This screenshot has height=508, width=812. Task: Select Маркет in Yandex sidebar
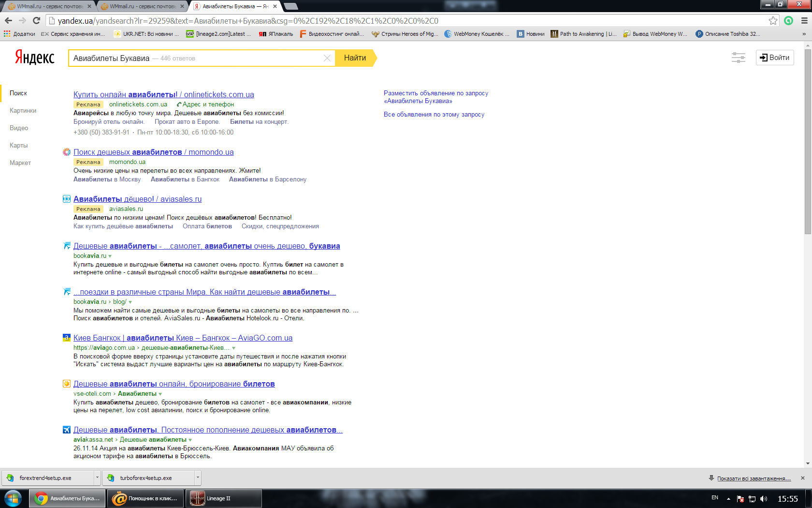20,163
